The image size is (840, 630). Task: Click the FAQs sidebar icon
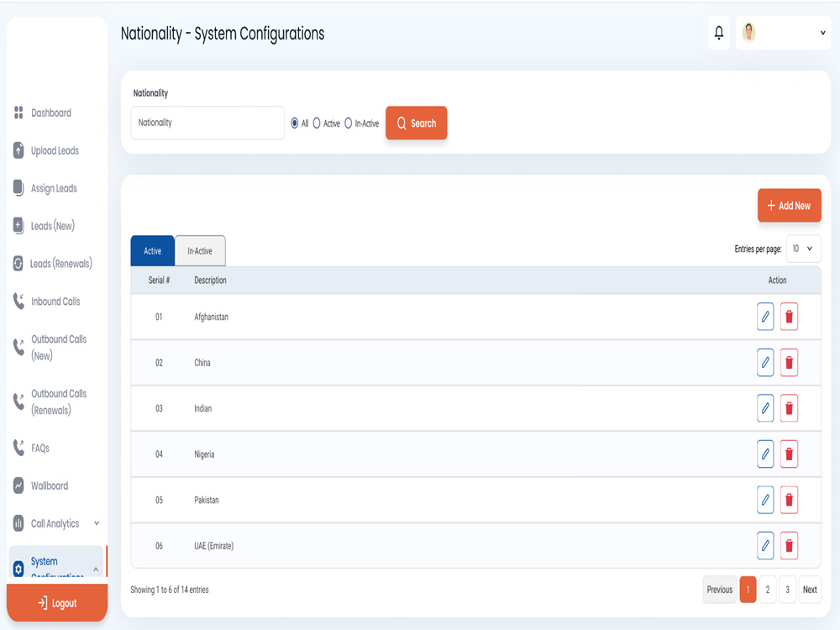[x=18, y=448]
